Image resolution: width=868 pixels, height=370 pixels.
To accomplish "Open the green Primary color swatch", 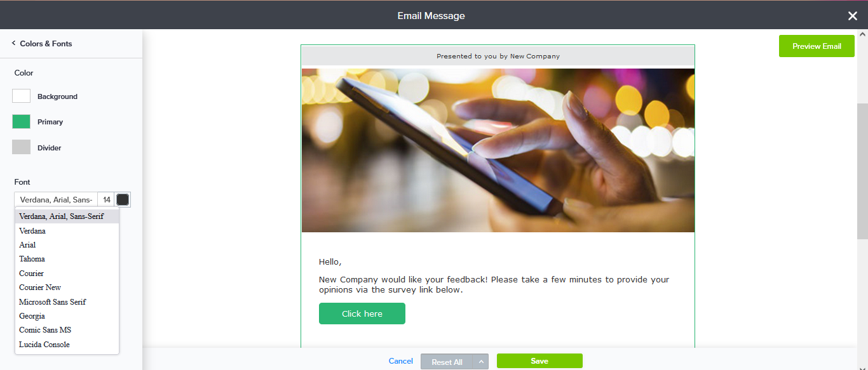I will [21, 121].
